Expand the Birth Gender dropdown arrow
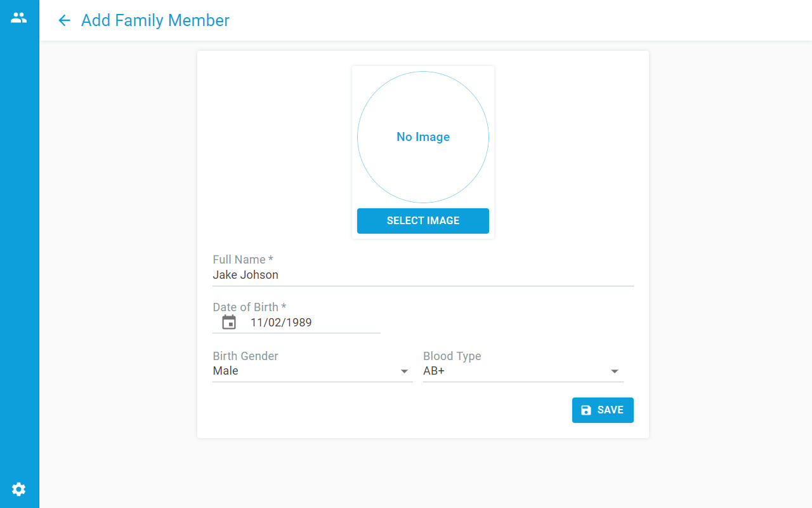This screenshot has height=508, width=812. (x=404, y=371)
